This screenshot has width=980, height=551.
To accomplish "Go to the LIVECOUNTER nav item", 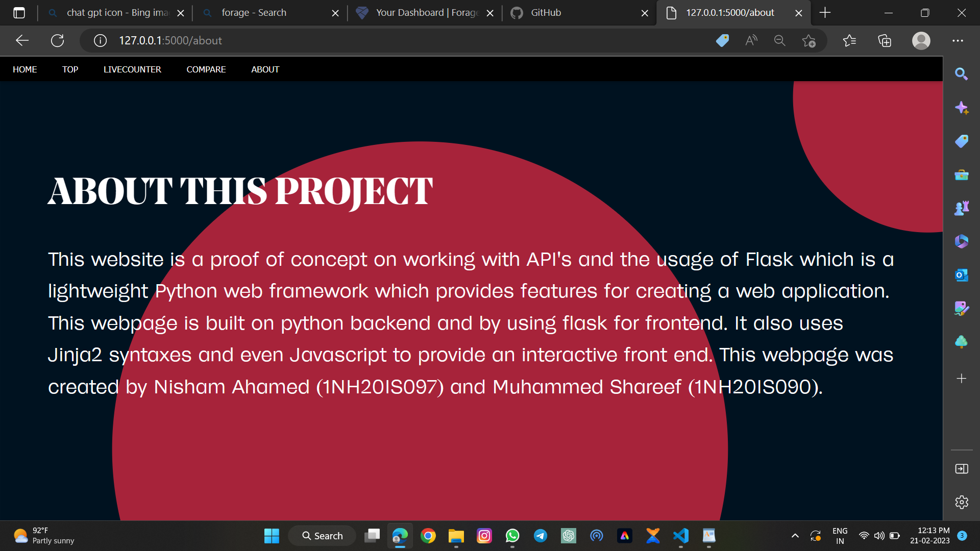I will click(x=132, y=69).
